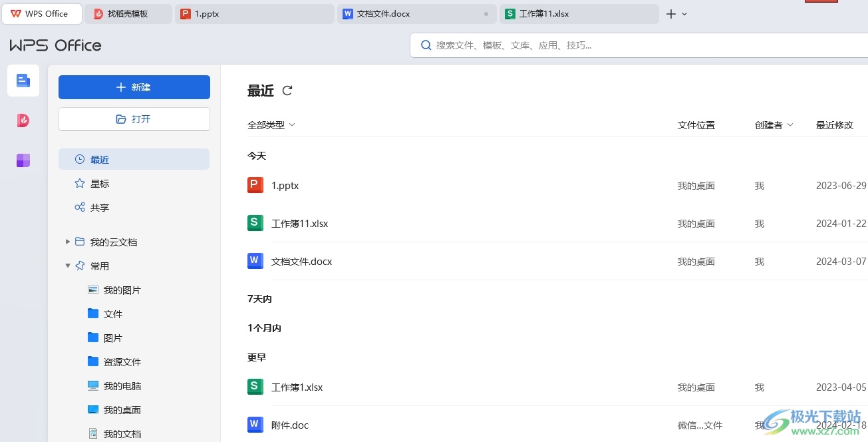
Task: Click the PowerPoint icon of 1.pptx row
Action: point(255,186)
